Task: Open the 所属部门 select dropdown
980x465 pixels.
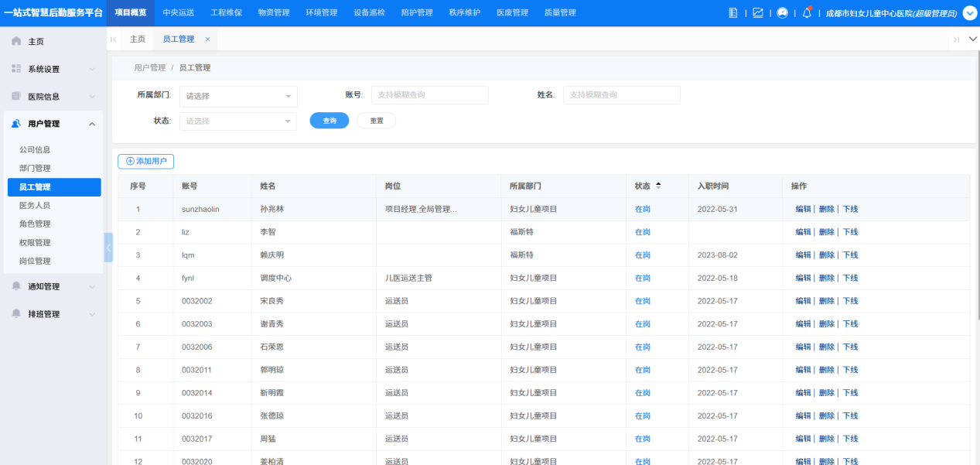Action: [x=237, y=96]
